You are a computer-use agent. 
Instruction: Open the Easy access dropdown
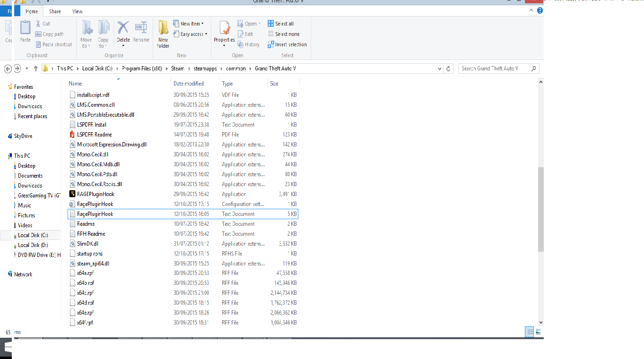(190, 34)
